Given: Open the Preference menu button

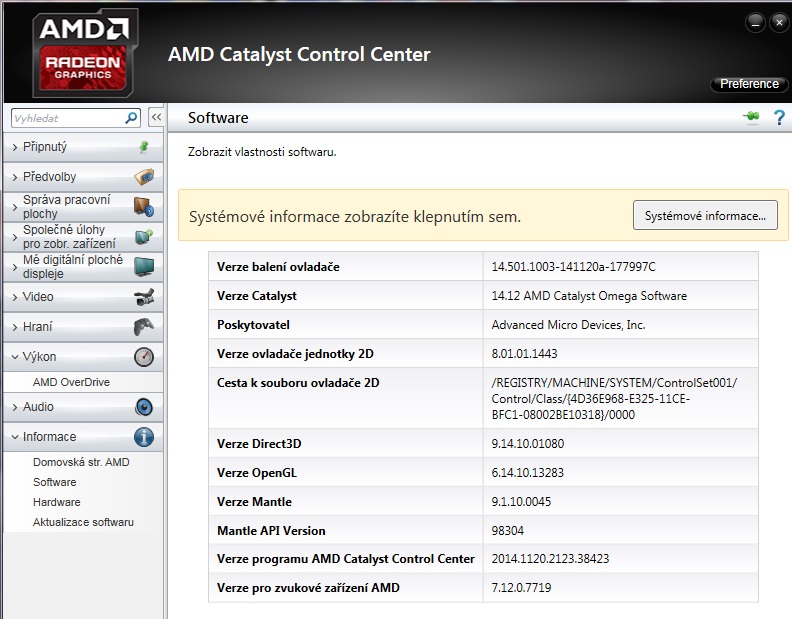Looking at the screenshot, I should tap(749, 84).
